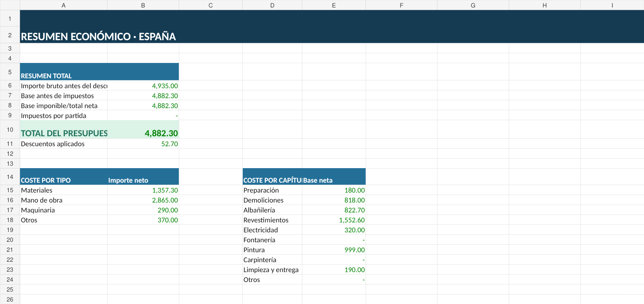Select the "Importe bruto antes del" label cell
The width and height of the screenshot is (644, 304).
point(64,86)
